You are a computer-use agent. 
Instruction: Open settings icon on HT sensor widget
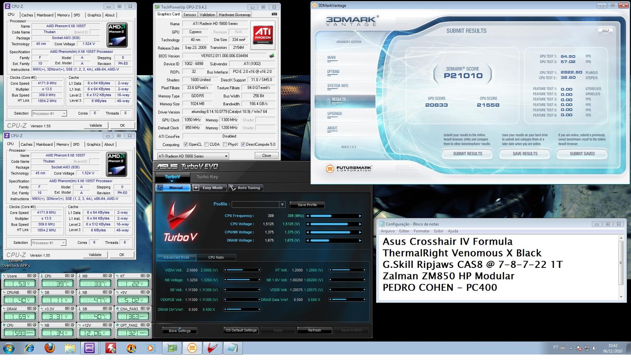point(143,276)
